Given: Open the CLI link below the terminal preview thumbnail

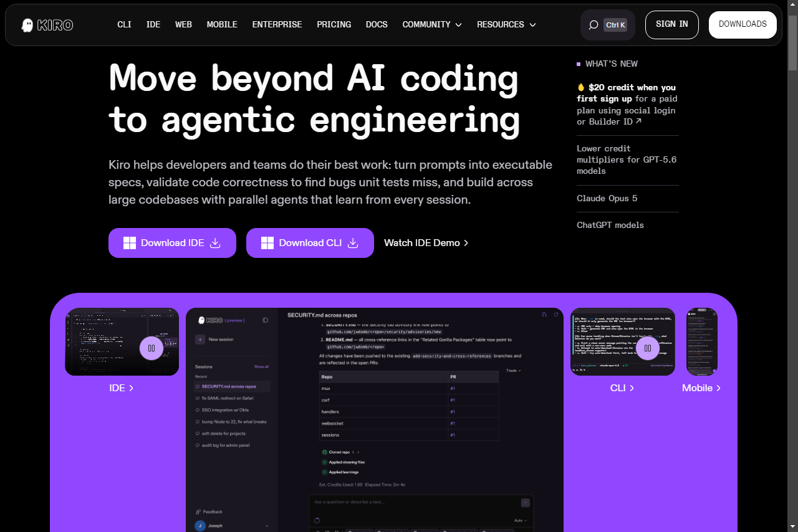Looking at the screenshot, I should click(x=622, y=388).
